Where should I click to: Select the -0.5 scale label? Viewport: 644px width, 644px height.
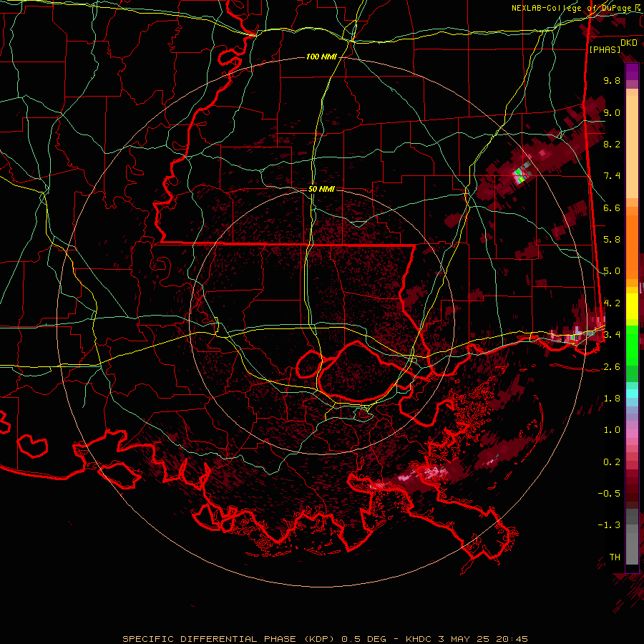[609, 494]
